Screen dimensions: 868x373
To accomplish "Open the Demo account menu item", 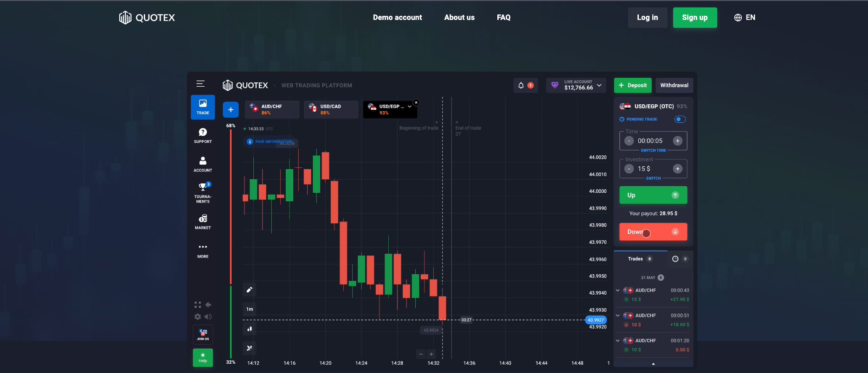I will 398,17.
